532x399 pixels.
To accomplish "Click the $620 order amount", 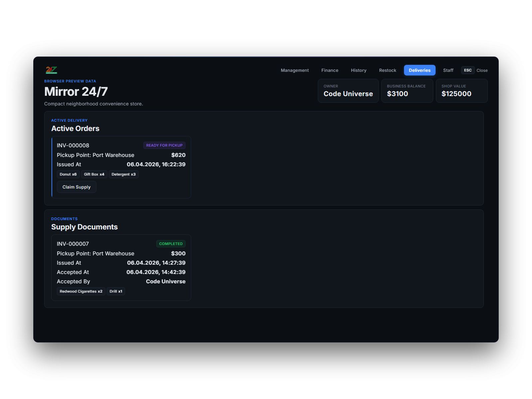I will pyautogui.click(x=178, y=155).
